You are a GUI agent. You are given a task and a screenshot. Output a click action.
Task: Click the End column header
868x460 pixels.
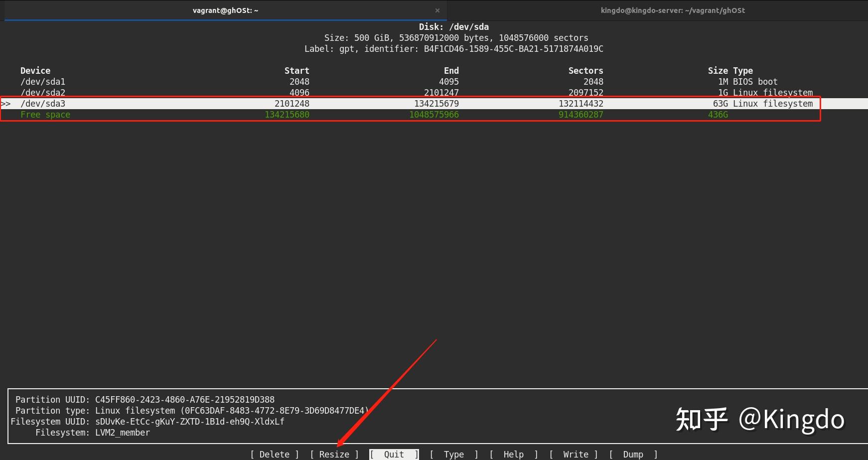pos(451,71)
